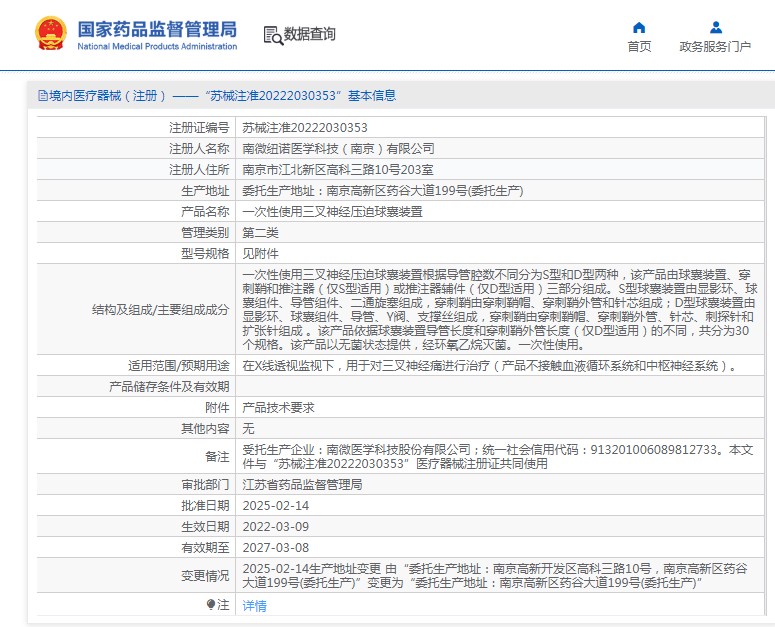775x627 pixels.
Task: Click the 其他内容 label
Action: click(205, 428)
